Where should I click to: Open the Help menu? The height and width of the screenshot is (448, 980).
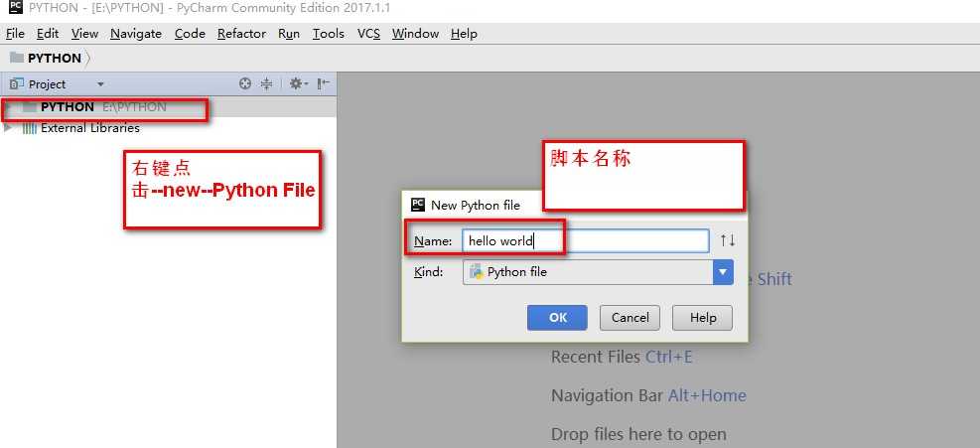[464, 34]
